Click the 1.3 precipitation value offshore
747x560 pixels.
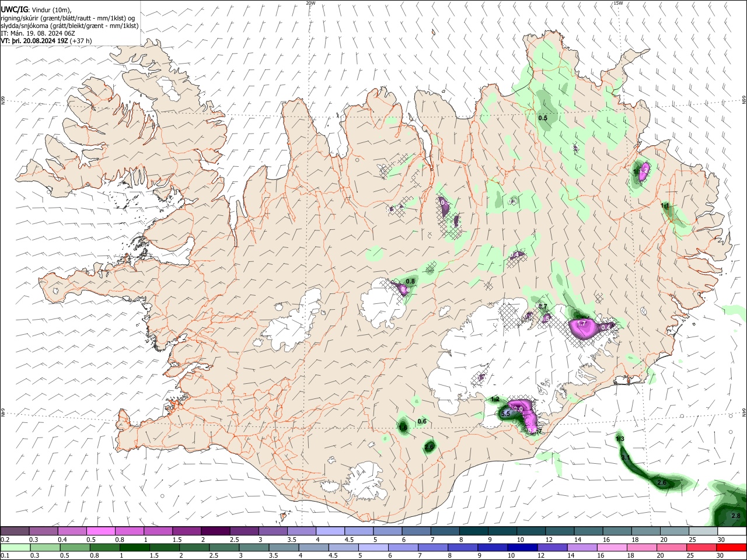point(620,439)
